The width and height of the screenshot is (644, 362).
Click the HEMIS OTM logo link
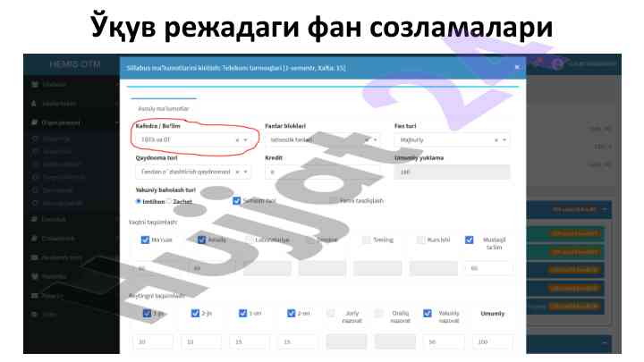point(75,64)
